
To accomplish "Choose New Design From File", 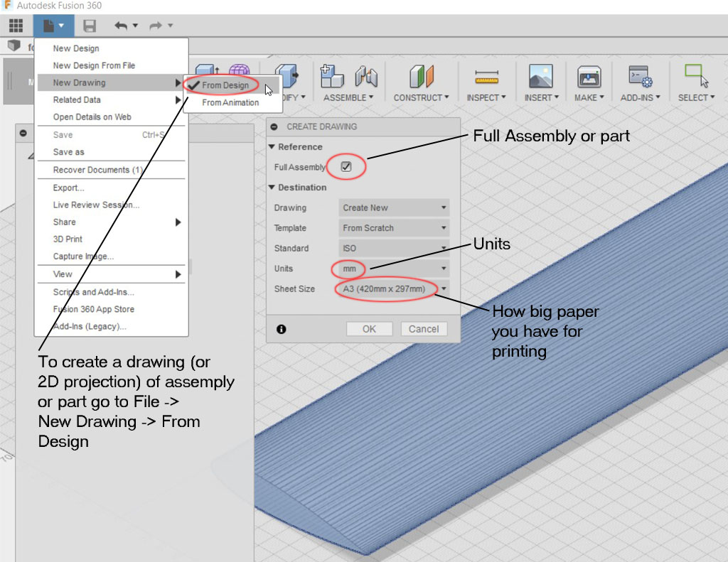I will [112, 65].
